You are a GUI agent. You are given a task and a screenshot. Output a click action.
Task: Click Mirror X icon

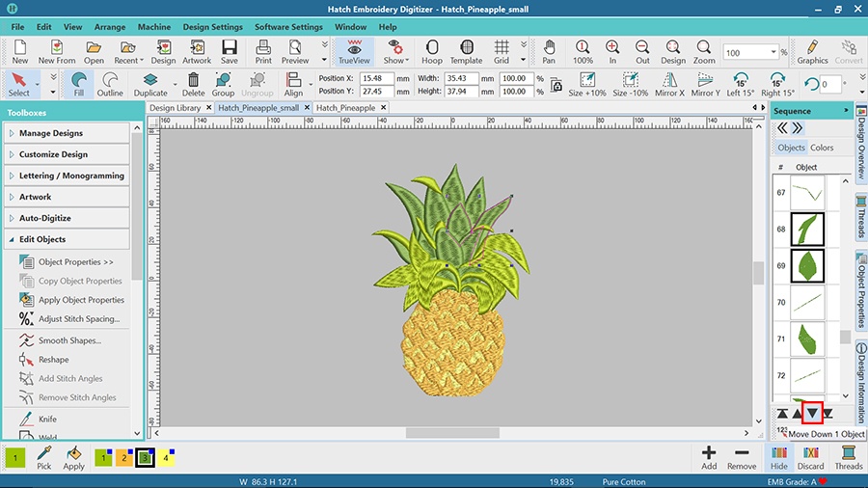pos(668,84)
